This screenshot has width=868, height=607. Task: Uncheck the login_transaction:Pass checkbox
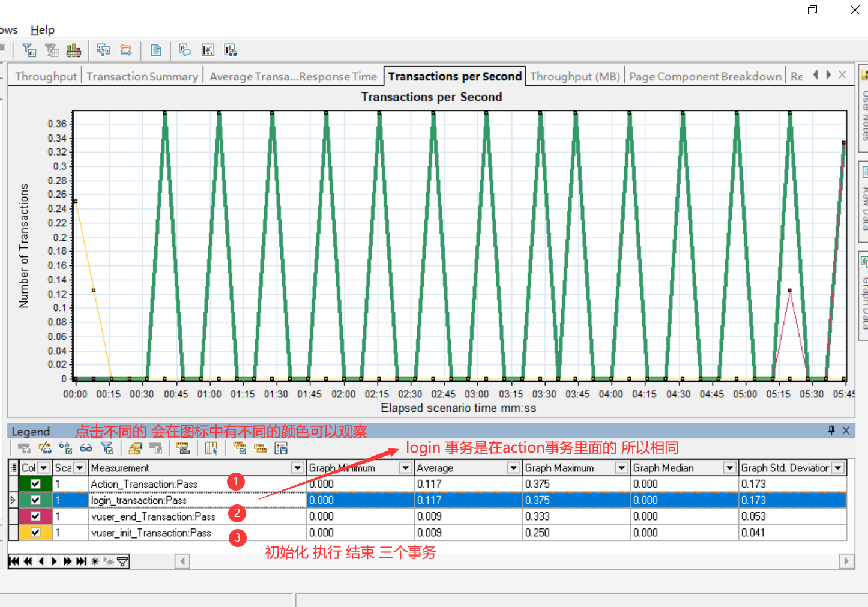[35, 500]
